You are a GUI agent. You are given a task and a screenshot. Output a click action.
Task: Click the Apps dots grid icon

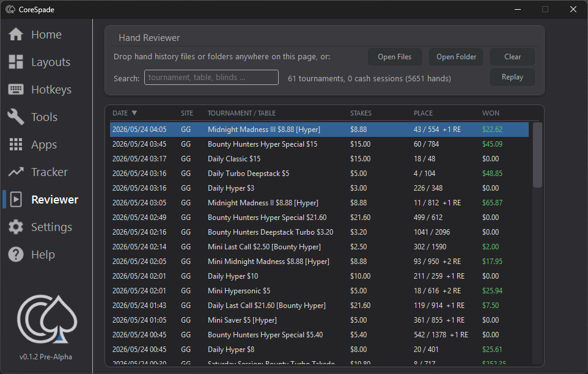click(x=16, y=144)
